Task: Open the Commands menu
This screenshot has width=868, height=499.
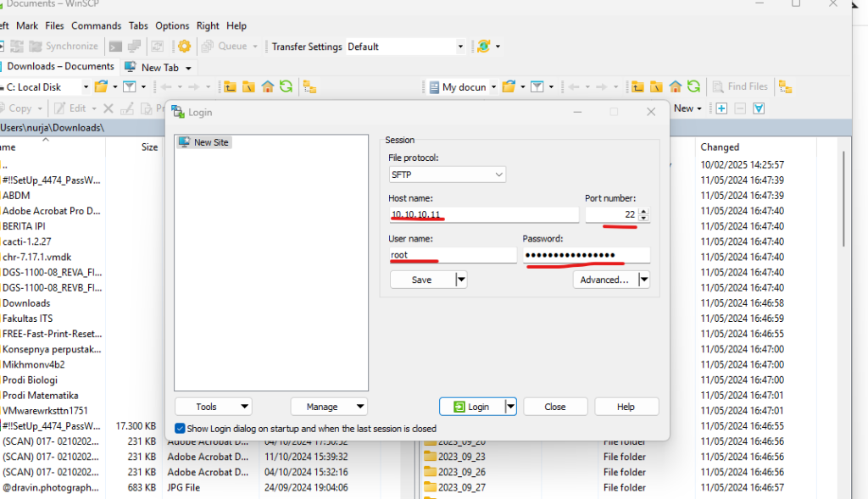Action: pos(96,26)
